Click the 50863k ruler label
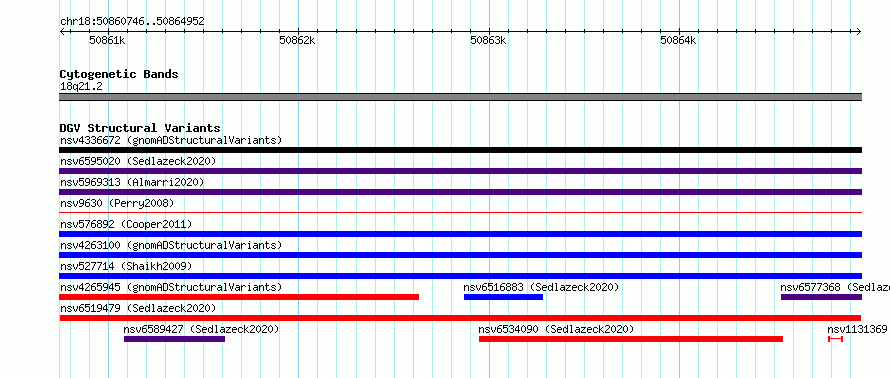This screenshot has height=378, width=890. tap(488, 40)
